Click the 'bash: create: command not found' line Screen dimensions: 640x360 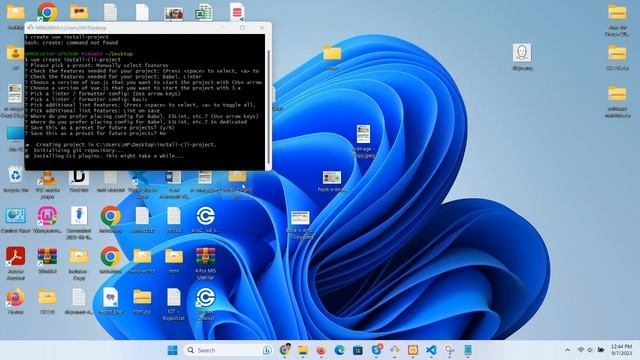point(71,42)
